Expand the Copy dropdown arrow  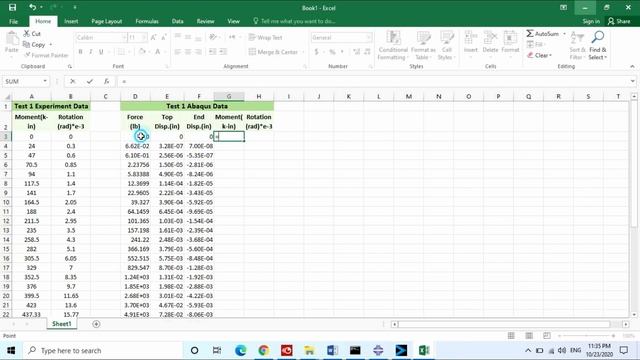click(51, 44)
